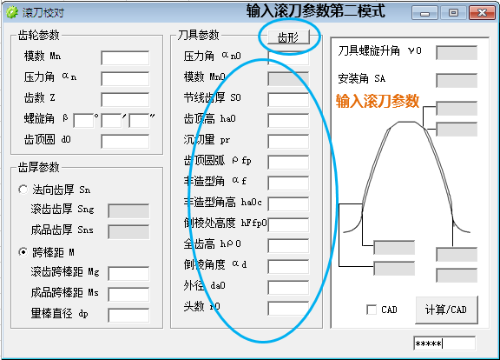
Task: Click the 节线齿厚 S0 input field
Action: (x=288, y=100)
